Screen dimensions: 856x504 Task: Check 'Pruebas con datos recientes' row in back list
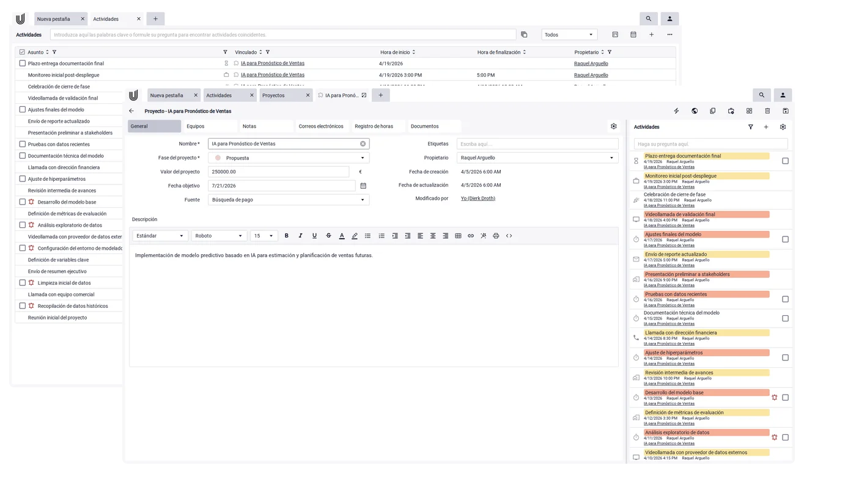click(22, 144)
